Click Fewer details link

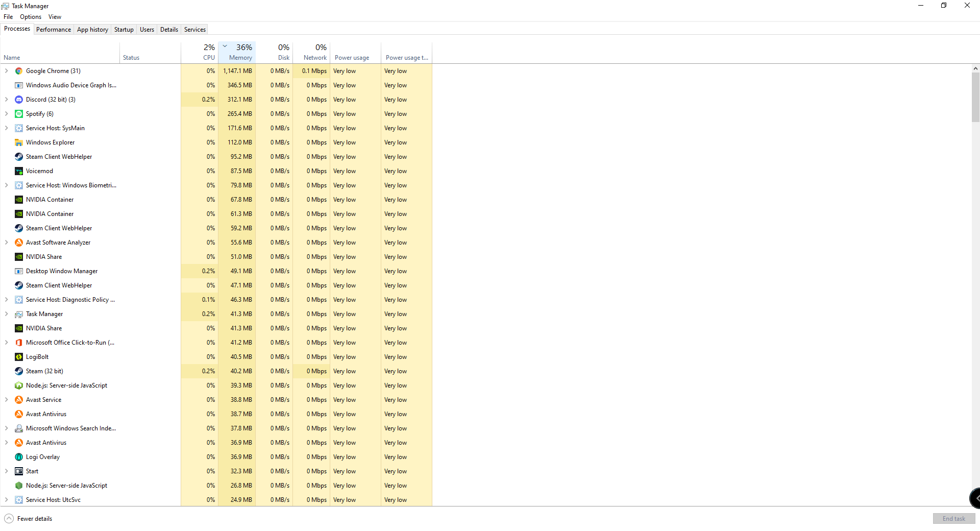click(x=35, y=519)
